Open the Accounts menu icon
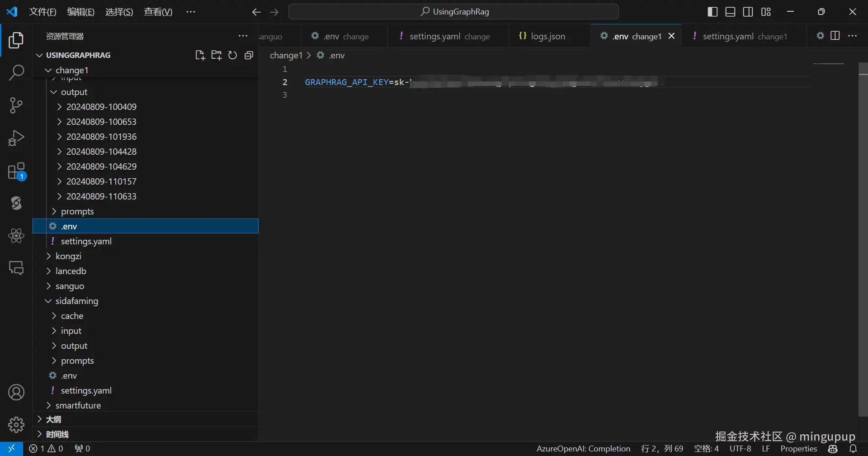Screen dimensions: 868x456 16,392
